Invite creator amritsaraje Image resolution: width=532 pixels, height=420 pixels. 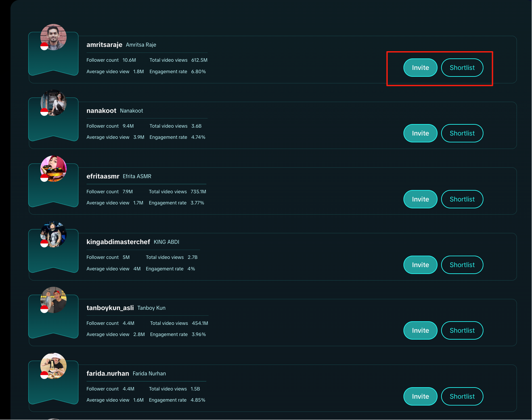tap(420, 68)
